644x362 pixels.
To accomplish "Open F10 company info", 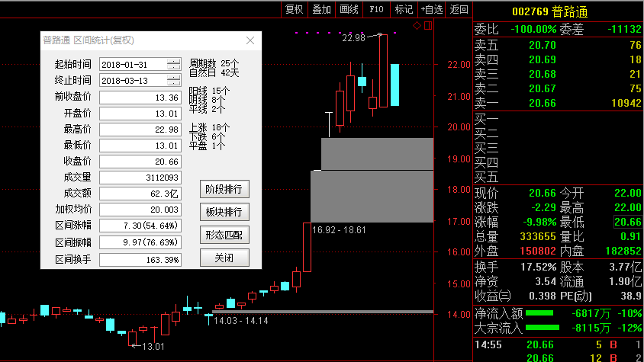I will (x=376, y=9).
